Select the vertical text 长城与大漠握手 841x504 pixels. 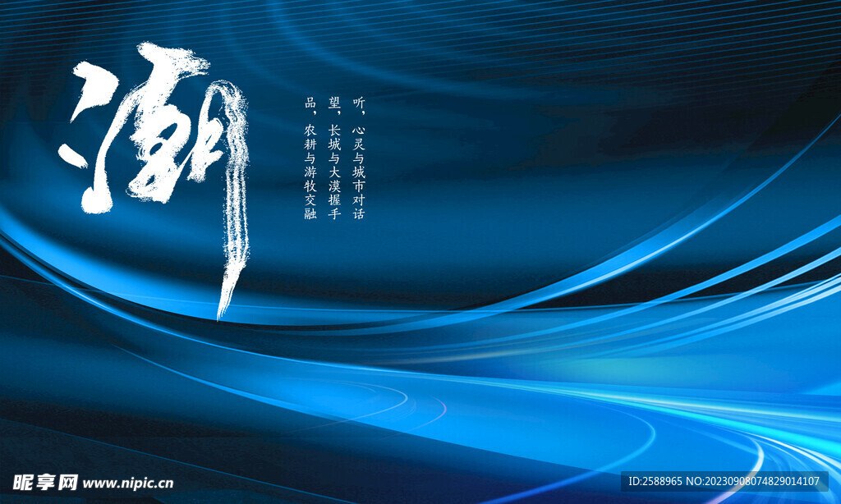[x=334, y=172]
